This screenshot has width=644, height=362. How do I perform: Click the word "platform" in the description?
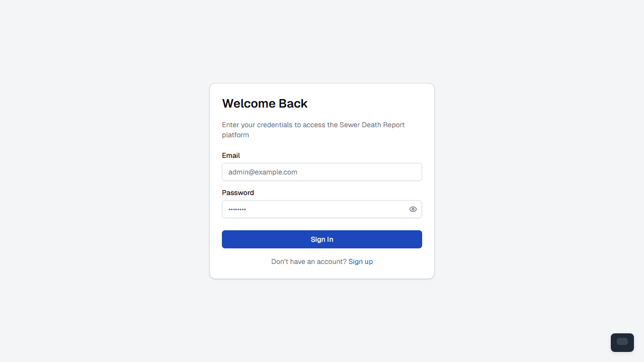pos(235,135)
